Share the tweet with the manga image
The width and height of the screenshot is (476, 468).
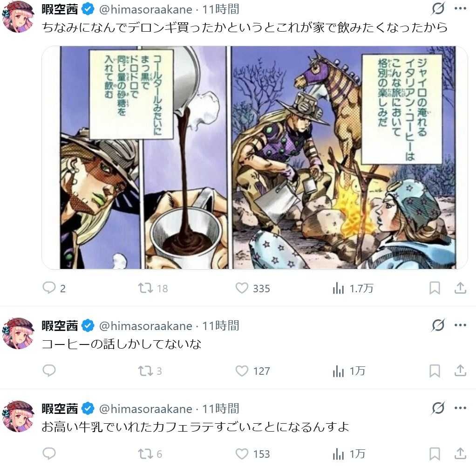click(460, 288)
